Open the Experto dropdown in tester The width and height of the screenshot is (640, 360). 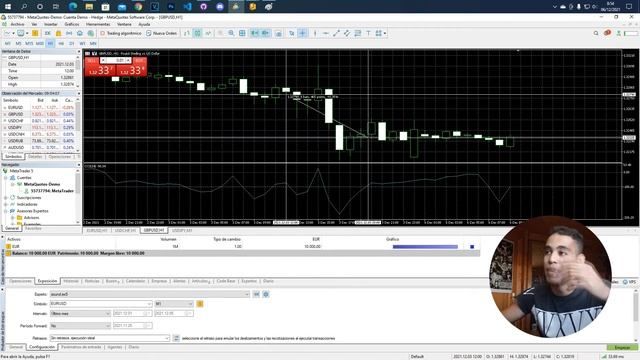[x=247, y=294]
